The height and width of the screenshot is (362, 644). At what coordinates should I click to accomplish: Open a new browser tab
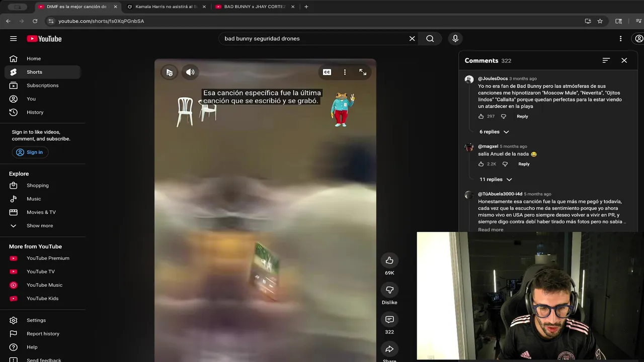(306, 7)
